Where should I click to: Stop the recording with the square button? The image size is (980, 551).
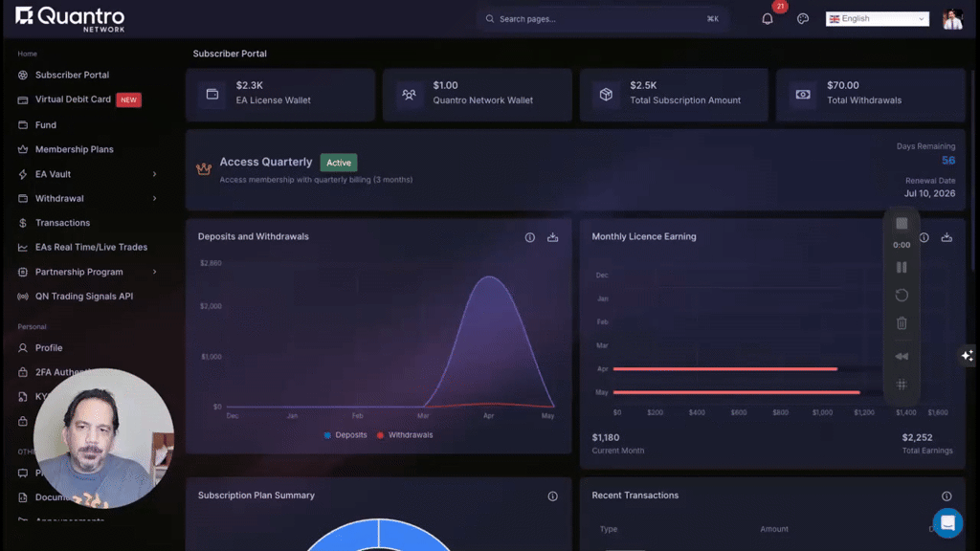pos(902,223)
